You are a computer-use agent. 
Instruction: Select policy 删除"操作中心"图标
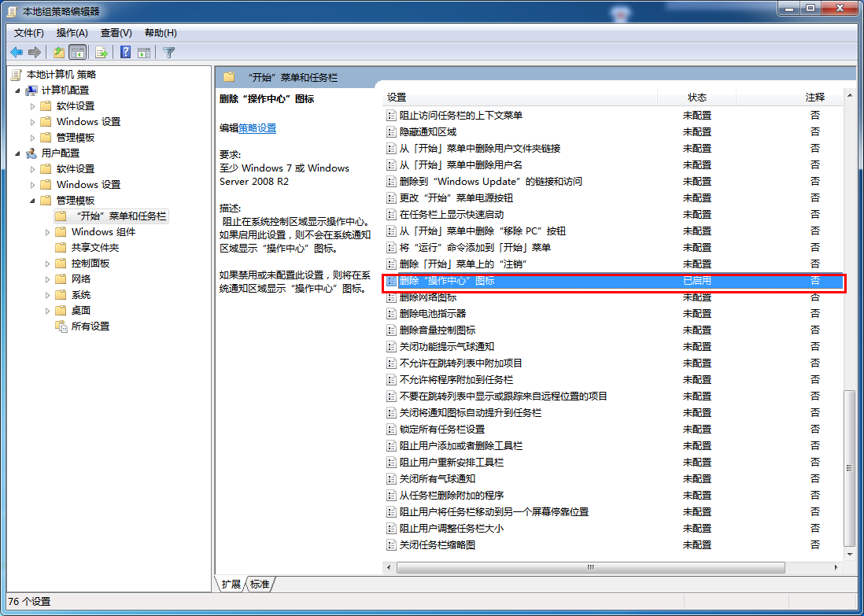(x=614, y=281)
